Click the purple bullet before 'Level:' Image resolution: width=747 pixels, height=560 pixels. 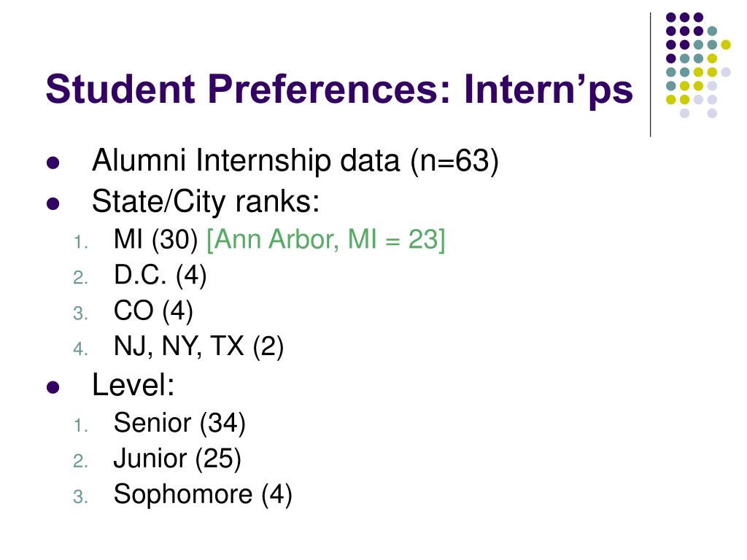point(53,387)
